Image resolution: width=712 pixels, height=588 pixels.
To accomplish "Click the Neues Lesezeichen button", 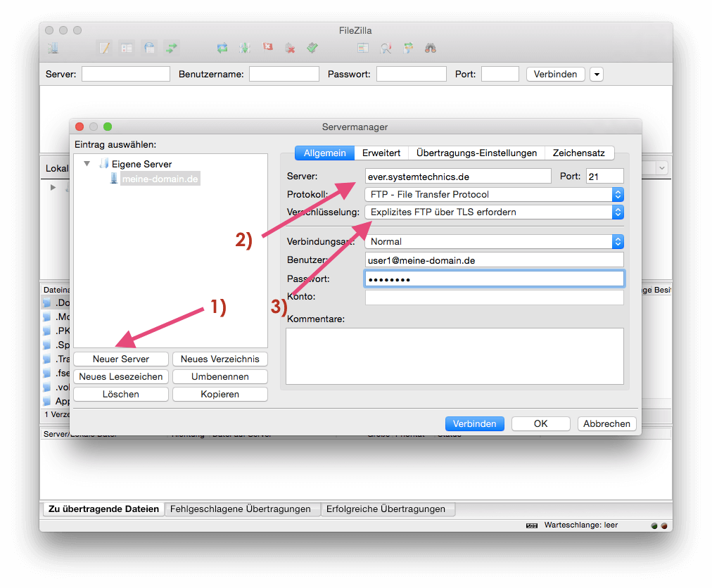I will click(121, 377).
